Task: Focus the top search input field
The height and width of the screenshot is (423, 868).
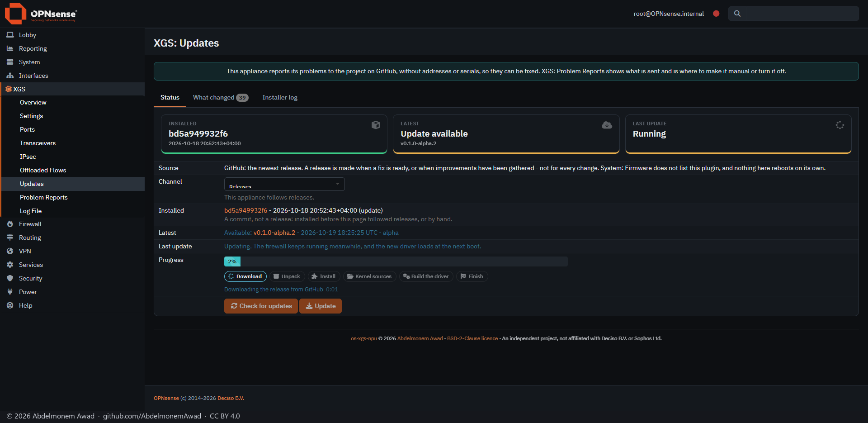Action: coord(793,14)
